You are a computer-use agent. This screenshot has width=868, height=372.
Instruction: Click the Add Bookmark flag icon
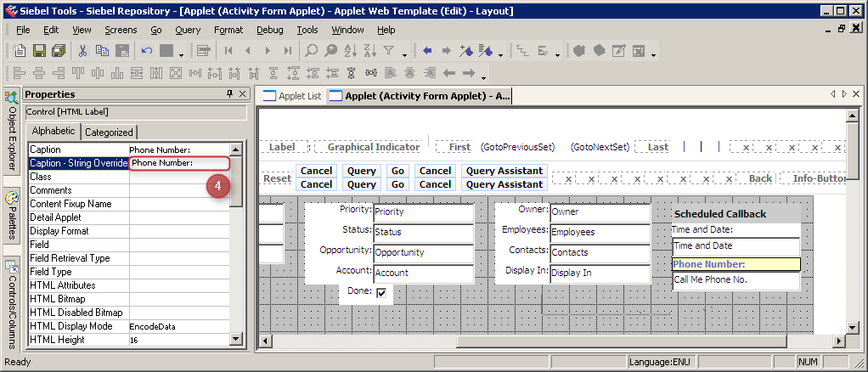tap(466, 51)
